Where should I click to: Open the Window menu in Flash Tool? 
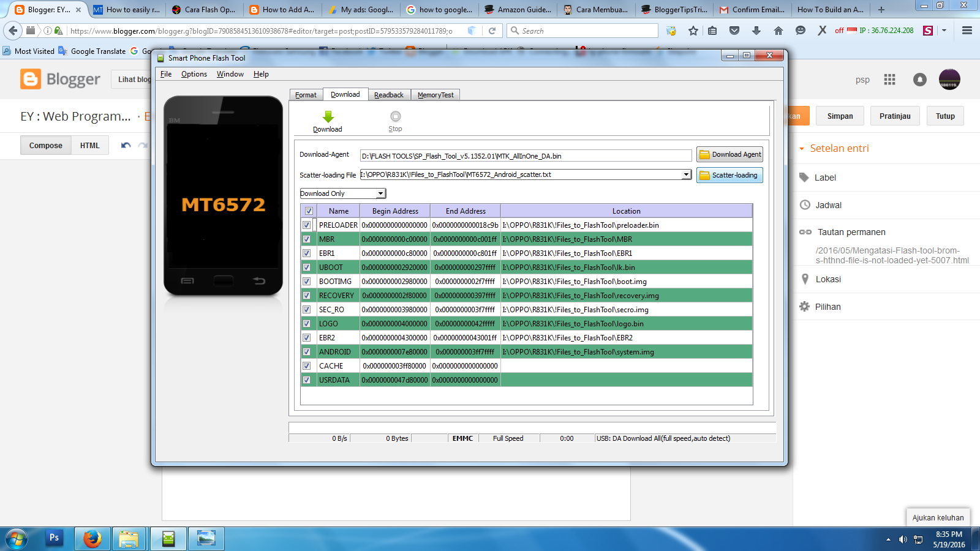pyautogui.click(x=230, y=74)
